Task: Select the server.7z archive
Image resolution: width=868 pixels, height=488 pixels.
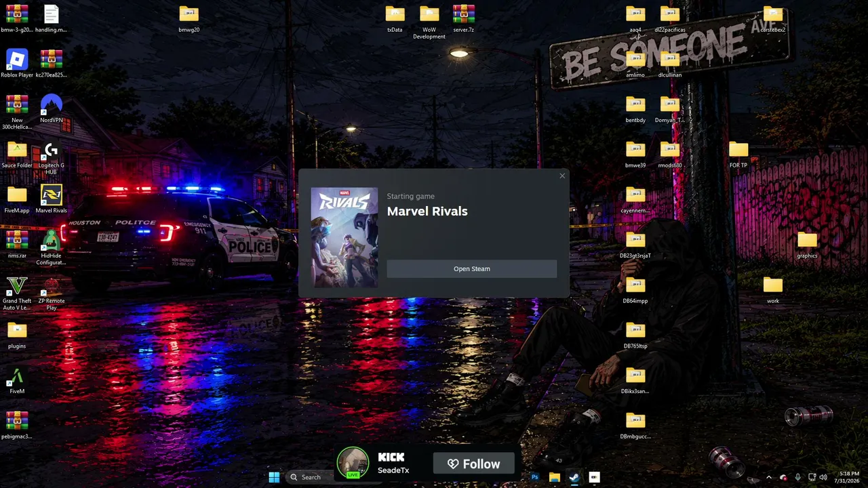Action: 463,18
